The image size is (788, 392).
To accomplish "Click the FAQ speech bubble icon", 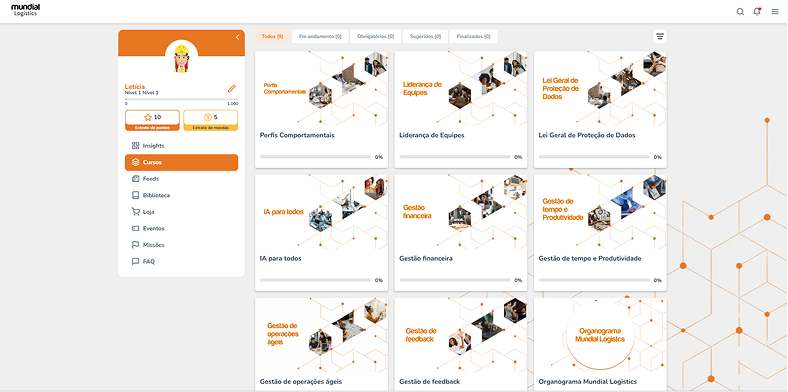I will pos(135,261).
